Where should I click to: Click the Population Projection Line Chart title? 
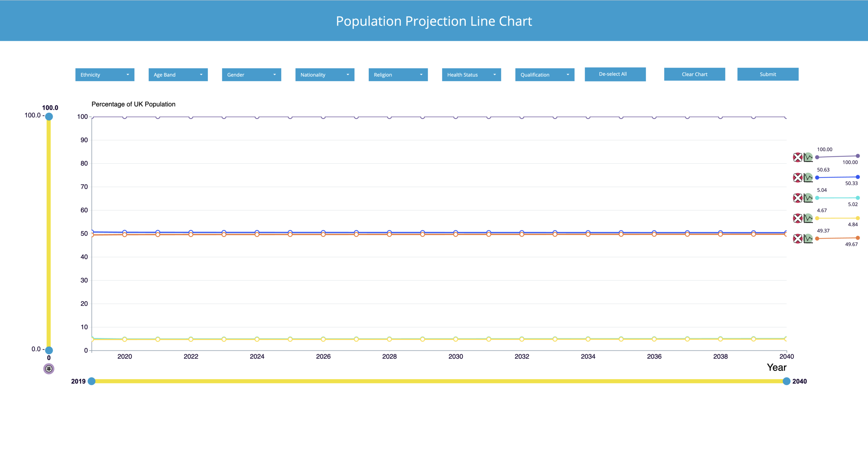tap(434, 21)
